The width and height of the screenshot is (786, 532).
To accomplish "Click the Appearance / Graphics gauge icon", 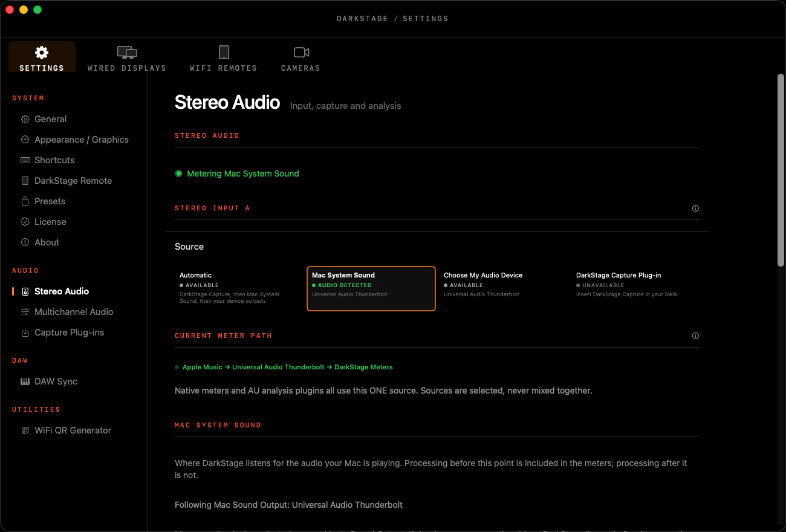I will click(25, 140).
